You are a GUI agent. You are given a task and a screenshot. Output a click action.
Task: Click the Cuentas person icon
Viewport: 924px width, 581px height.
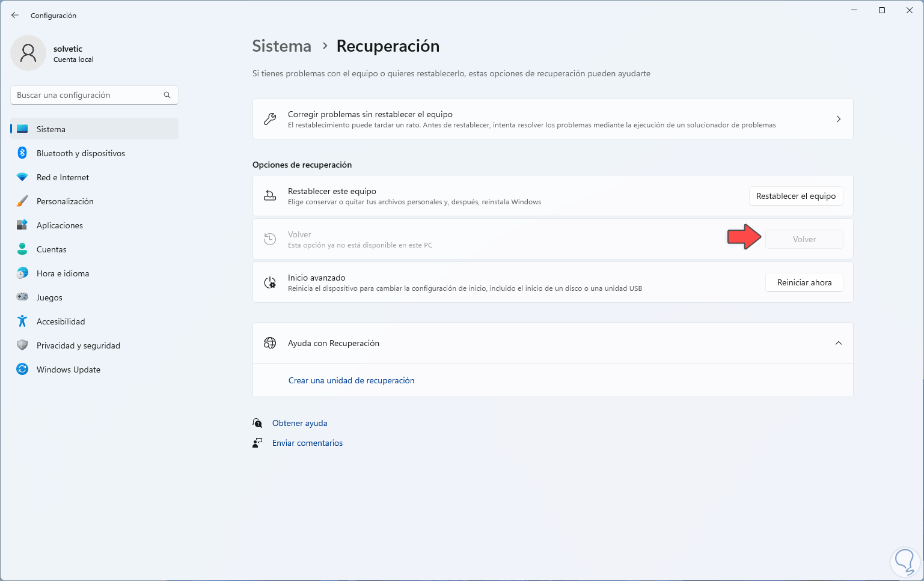(x=22, y=249)
